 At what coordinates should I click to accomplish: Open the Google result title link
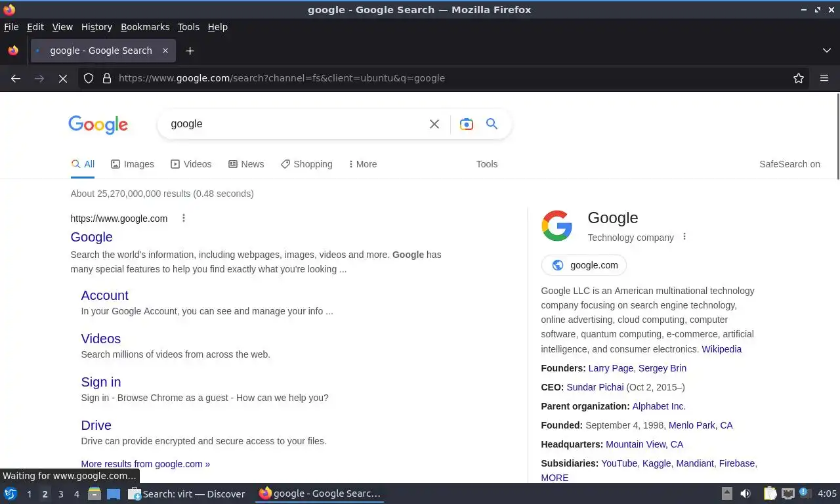(x=91, y=237)
